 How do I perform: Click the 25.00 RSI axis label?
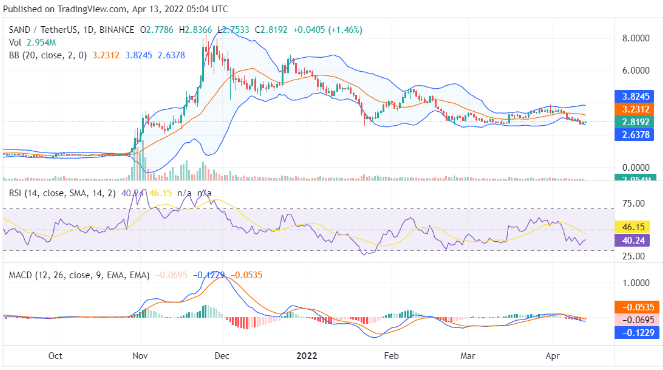pos(633,256)
